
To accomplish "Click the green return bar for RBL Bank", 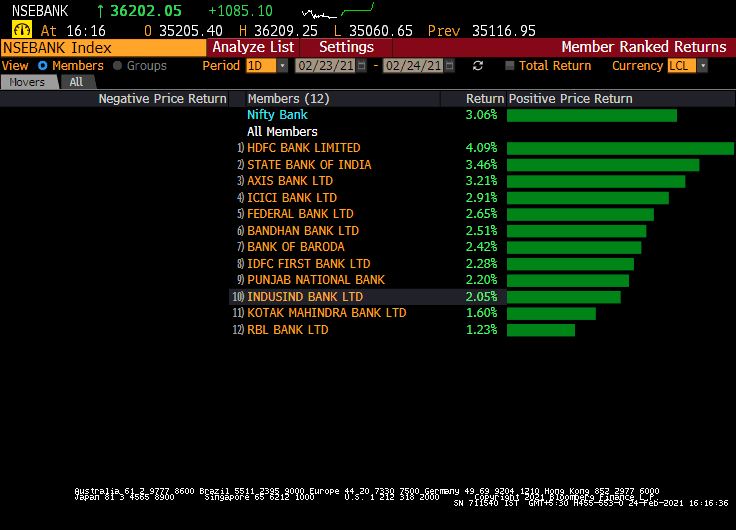I will (x=541, y=330).
